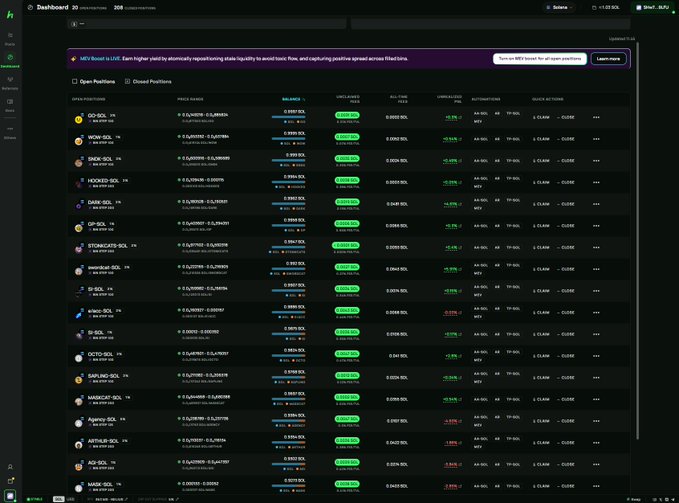Click the wallet balance icon near 1.03 SOL
The height and width of the screenshot is (503, 679).
[594, 7]
